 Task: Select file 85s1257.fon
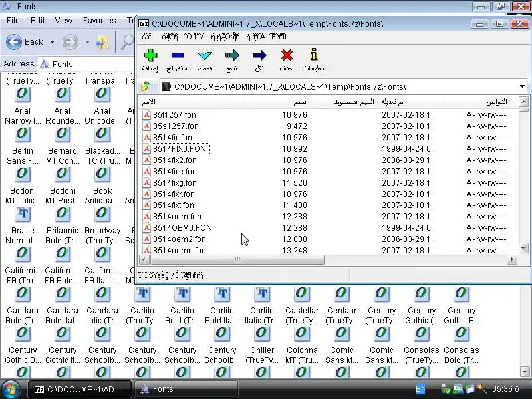pyautogui.click(x=176, y=126)
